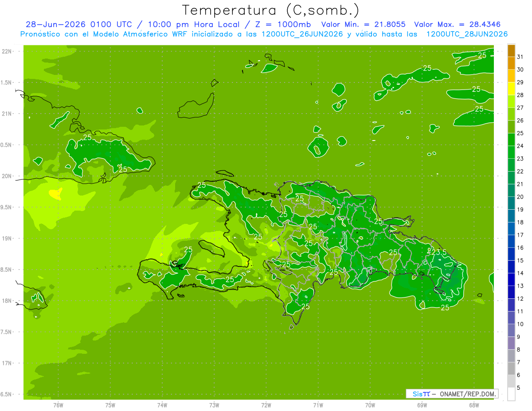This screenshot has height=411, width=532.
Task: Click the '14' tick label on the color bar
Action: point(520,273)
